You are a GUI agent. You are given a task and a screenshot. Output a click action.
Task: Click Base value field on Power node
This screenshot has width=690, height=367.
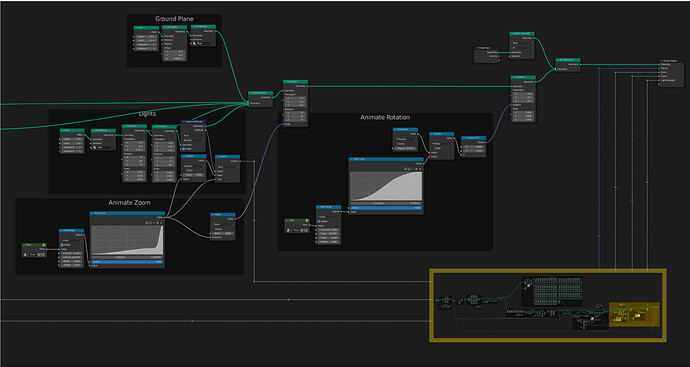pos(223,233)
